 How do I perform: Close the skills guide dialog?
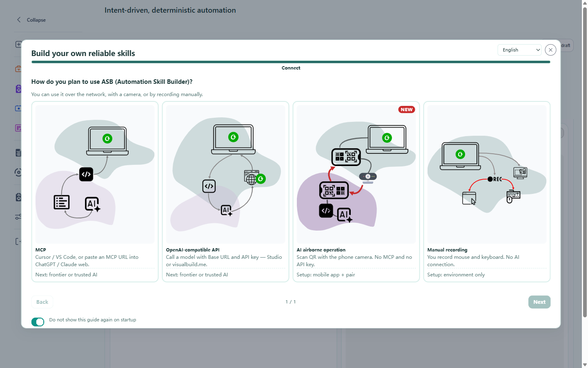tap(550, 50)
